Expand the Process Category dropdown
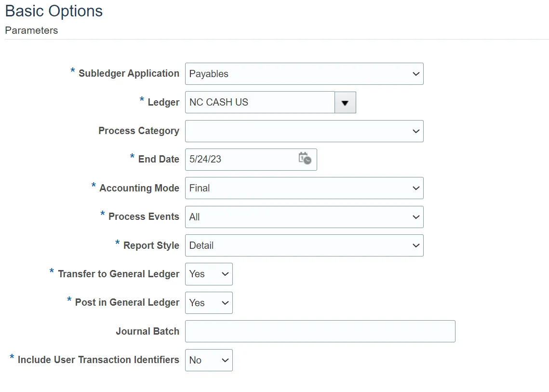 [304, 131]
